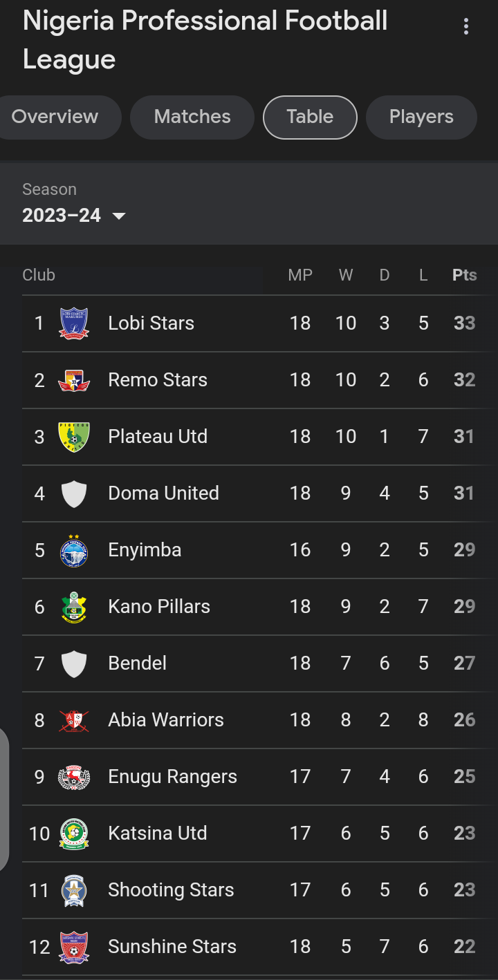The width and height of the screenshot is (498, 980).
Task: Click the Abia Warriors club crest
Action: click(x=74, y=720)
